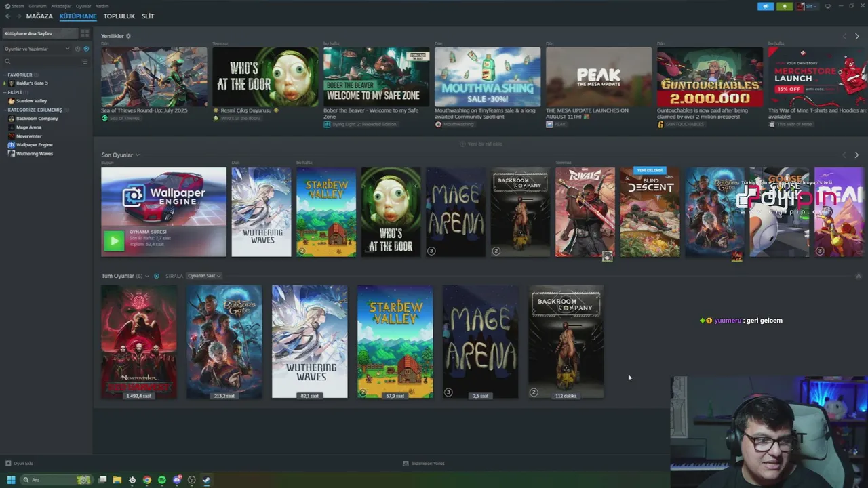Open PEAK Mesa Update news card
The image size is (868, 488).
tap(599, 77)
